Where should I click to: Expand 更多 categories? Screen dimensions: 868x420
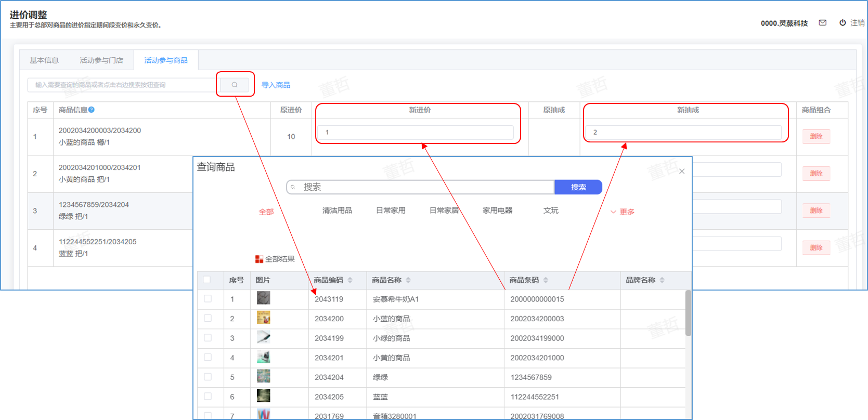(623, 212)
